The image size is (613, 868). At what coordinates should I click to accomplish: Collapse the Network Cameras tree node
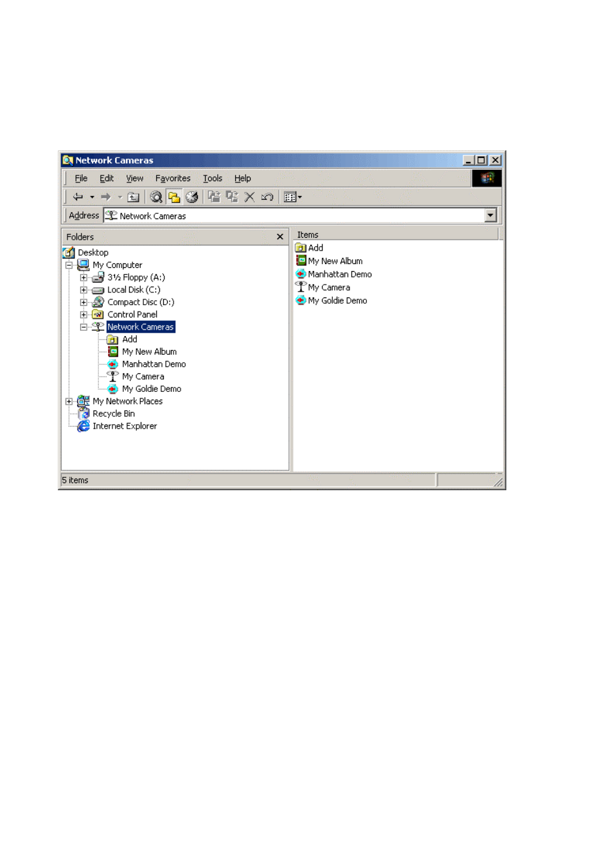click(x=84, y=327)
